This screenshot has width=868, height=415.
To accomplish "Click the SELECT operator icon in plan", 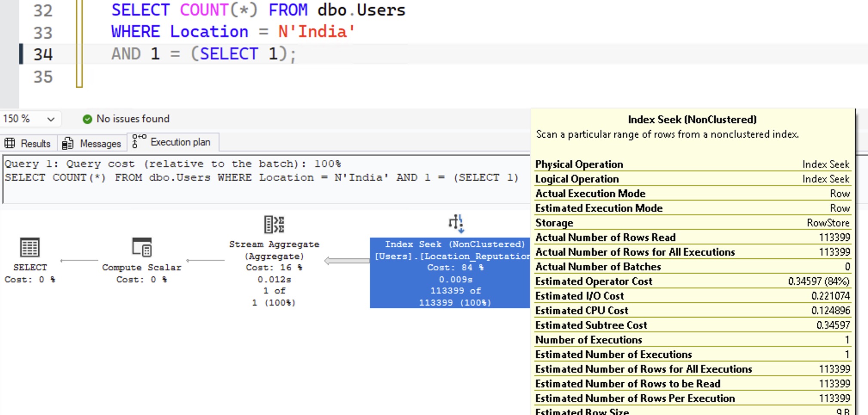I will pos(30,248).
